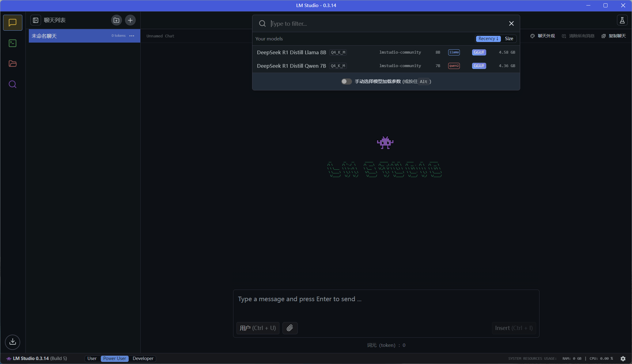
Task: Open the Developer terminal sidebar icon
Action: point(13,43)
